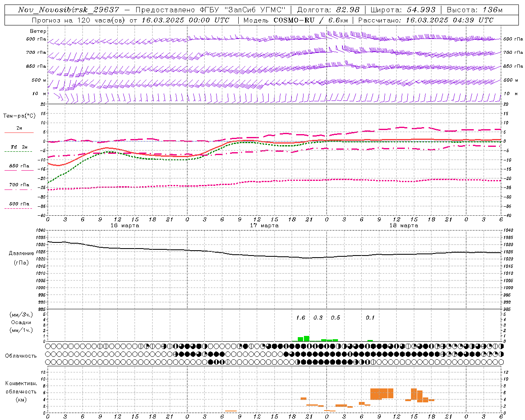525x420 pixels.
Task: Click the 0.3 precipitation amount value
Action: [x=318, y=317]
